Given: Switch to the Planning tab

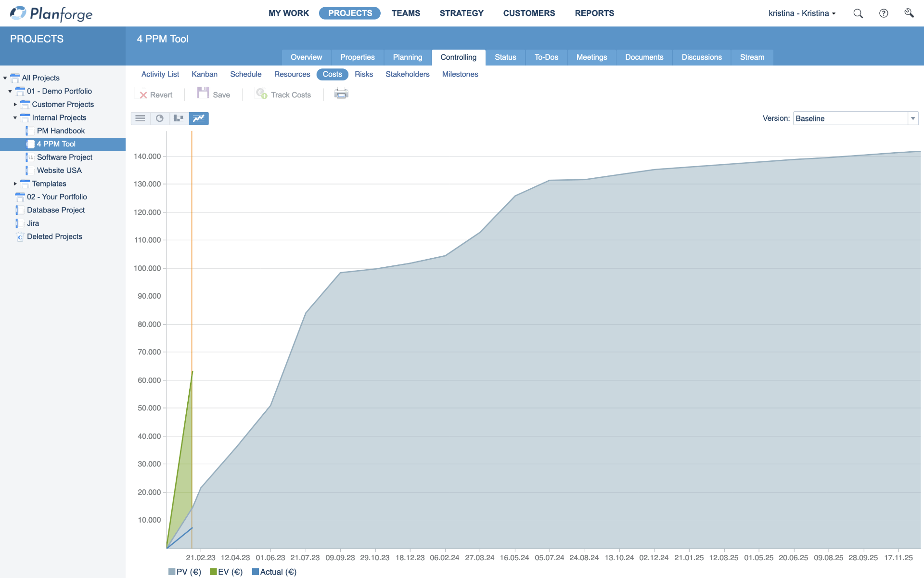Looking at the screenshot, I should [408, 57].
